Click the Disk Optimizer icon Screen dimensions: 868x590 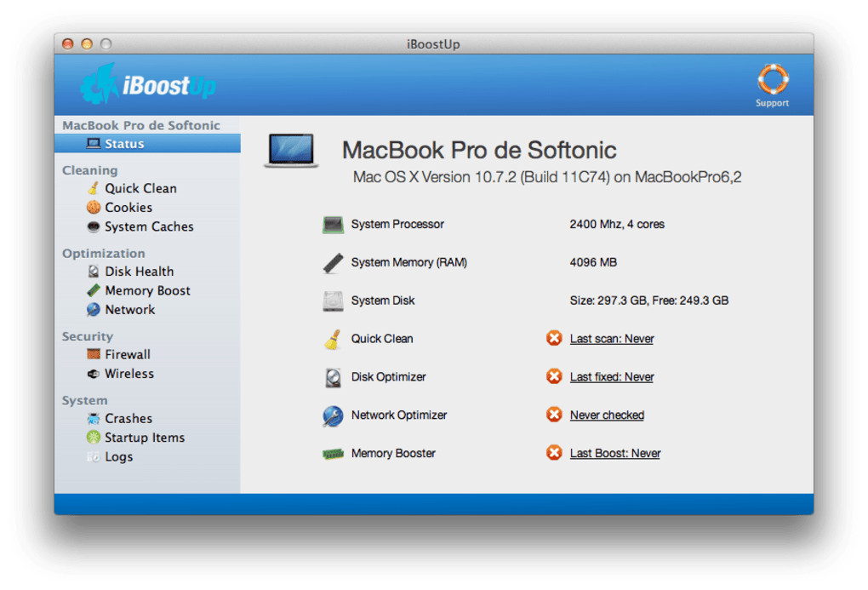coord(333,377)
